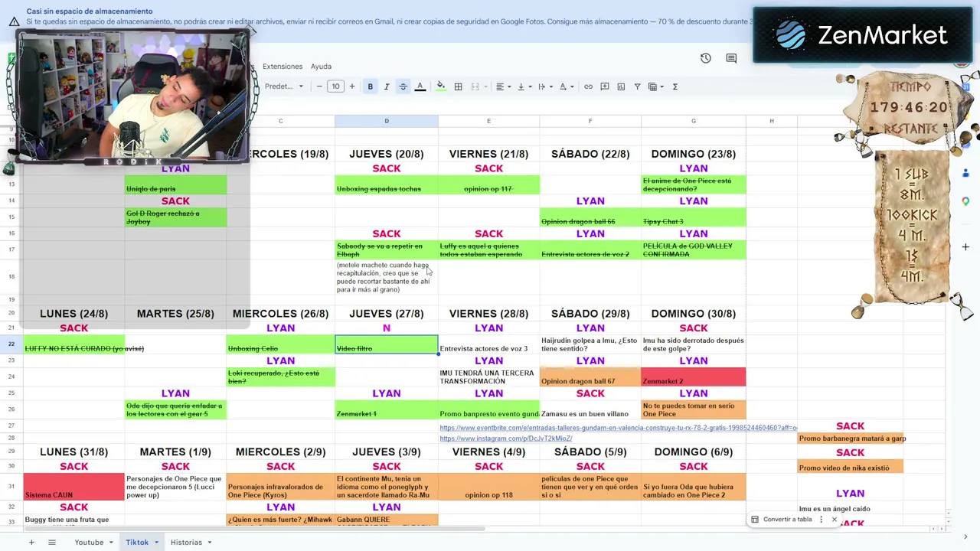The image size is (980, 551).
Task: Open Tasks icon in the side panel
Action: 965,145
